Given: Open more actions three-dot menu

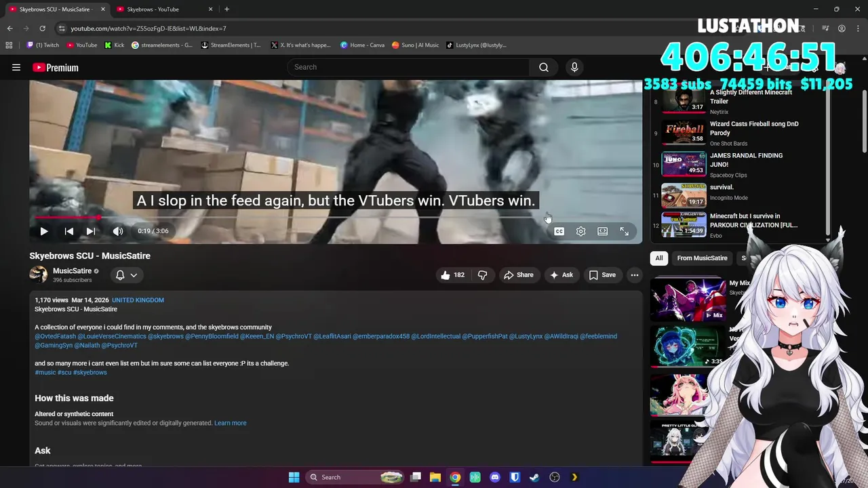Looking at the screenshot, I should coord(634,274).
